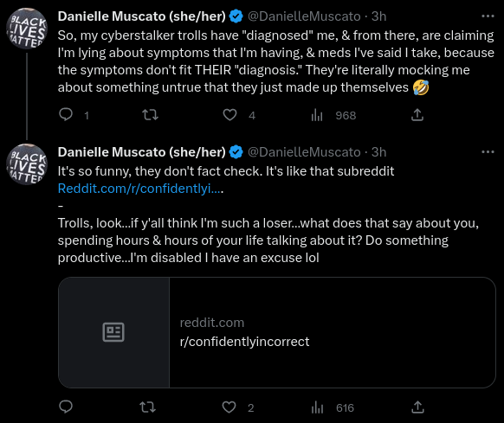Click the news article icon in link card
504x423 pixels.
(113, 332)
